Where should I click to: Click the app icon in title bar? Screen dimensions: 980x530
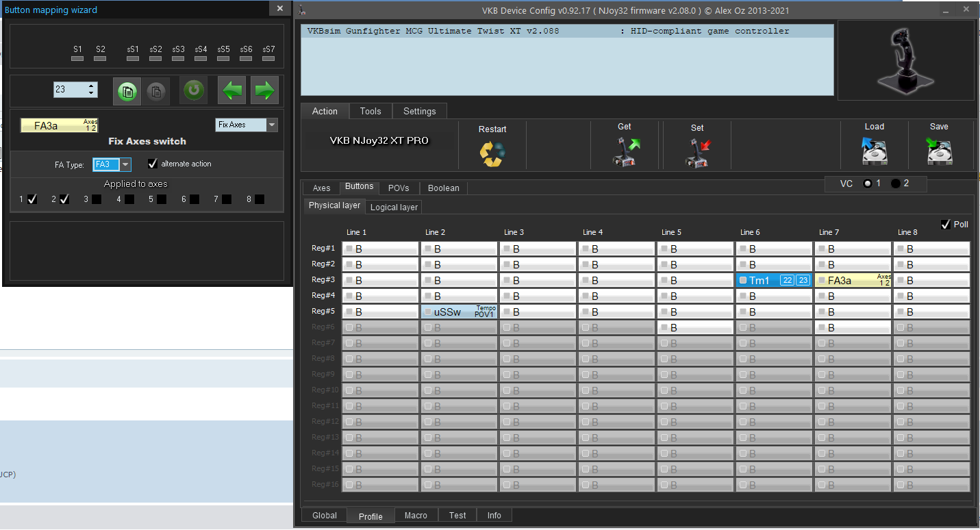point(302,9)
